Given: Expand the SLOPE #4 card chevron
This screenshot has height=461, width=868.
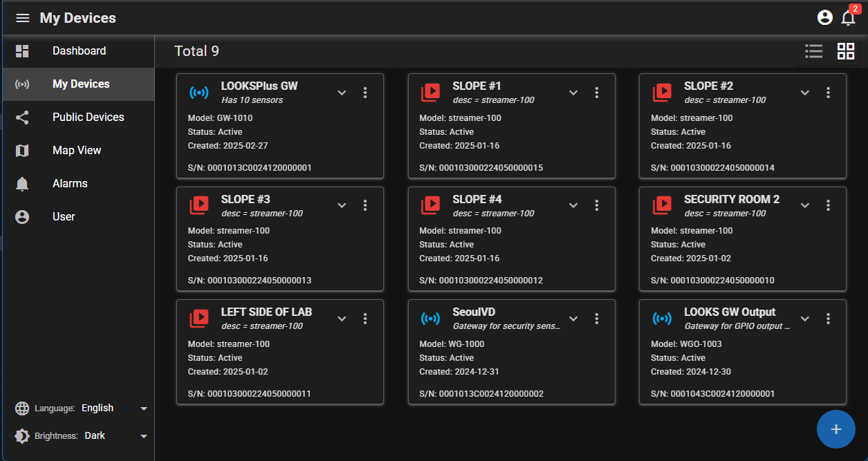Looking at the screenshot, I should 573,205.
